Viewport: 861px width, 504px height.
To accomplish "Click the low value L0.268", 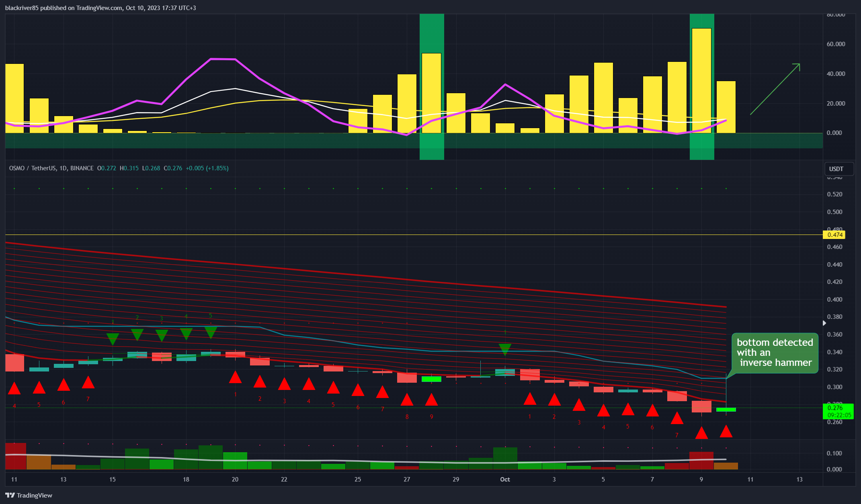I will click(x=151, y=168).
